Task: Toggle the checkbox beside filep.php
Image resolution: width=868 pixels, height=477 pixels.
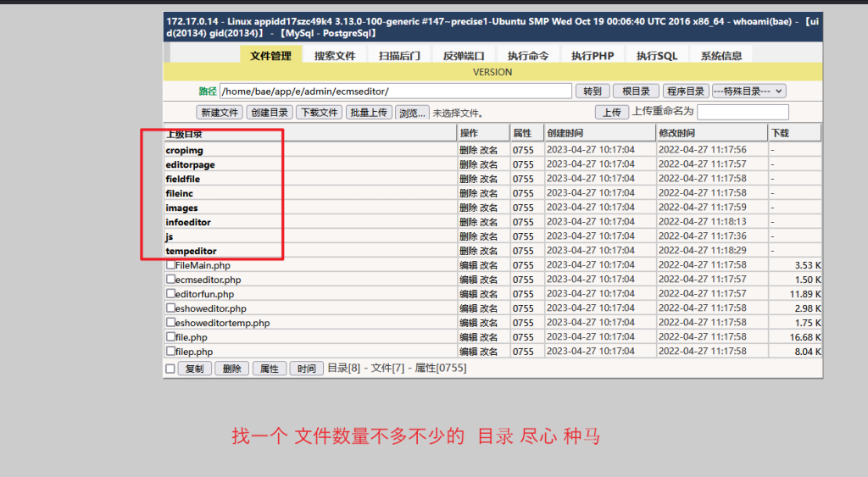Action: (x=170, y=352)
